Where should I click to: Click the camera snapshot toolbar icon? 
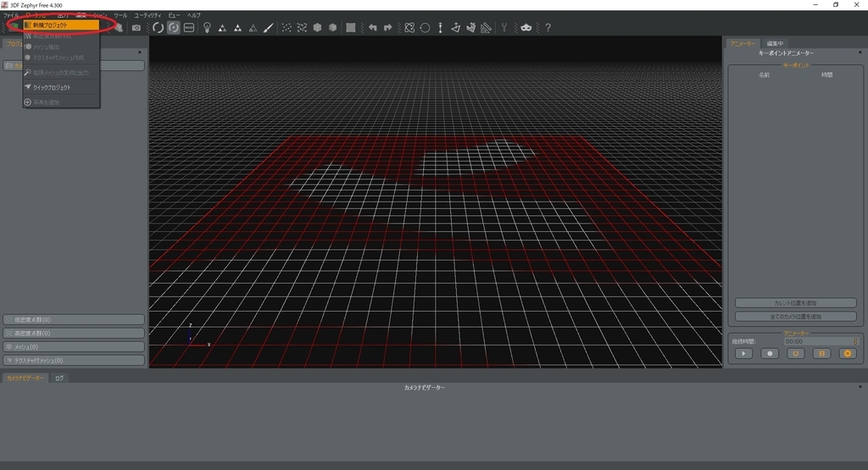(x=136, y=28)
